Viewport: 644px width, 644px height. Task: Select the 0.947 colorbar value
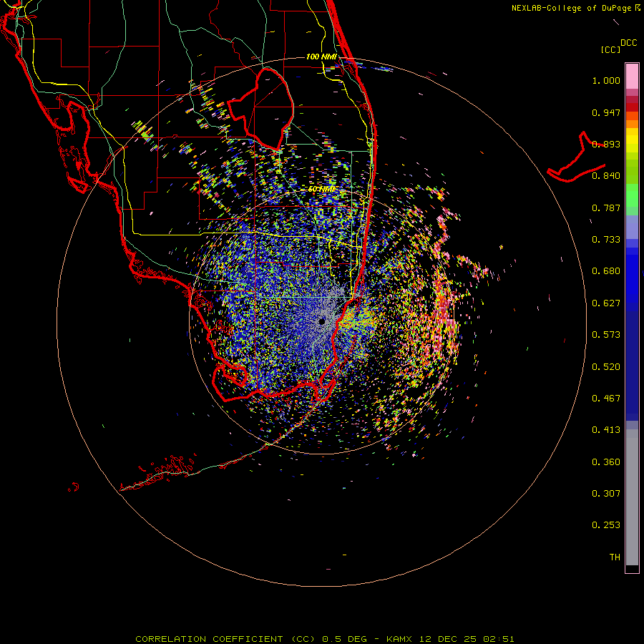point(606,112)
